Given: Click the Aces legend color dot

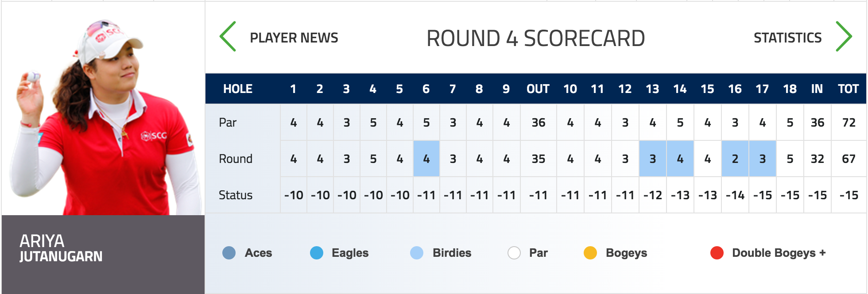Looking at the screenshot, I should [x=229, y=253].
